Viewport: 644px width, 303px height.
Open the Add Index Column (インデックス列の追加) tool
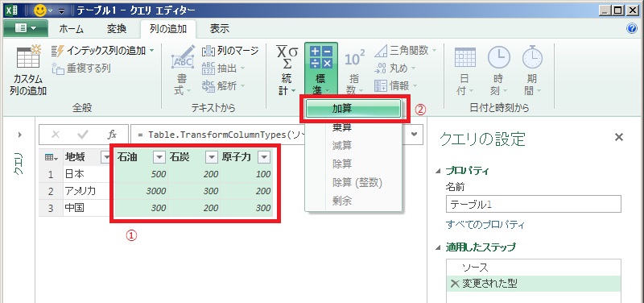[103, 51]
